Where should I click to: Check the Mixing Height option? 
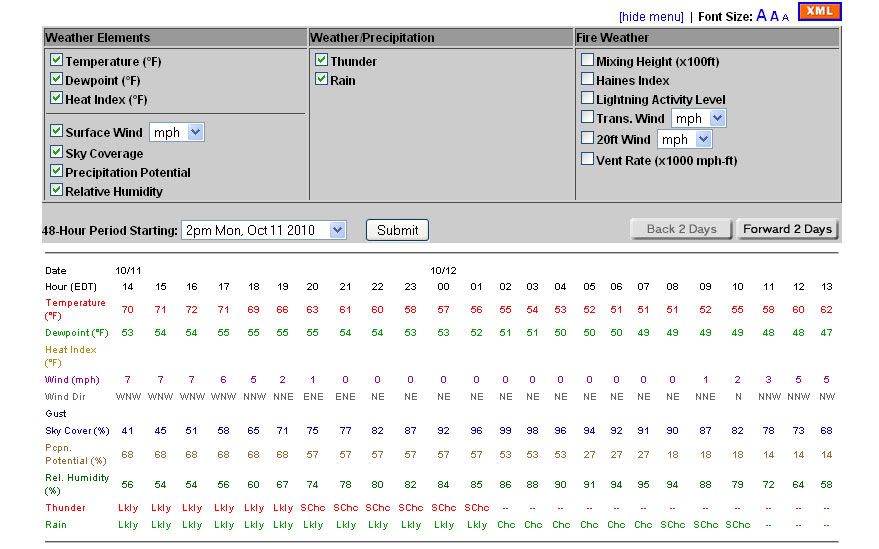(x=588, y=61)
